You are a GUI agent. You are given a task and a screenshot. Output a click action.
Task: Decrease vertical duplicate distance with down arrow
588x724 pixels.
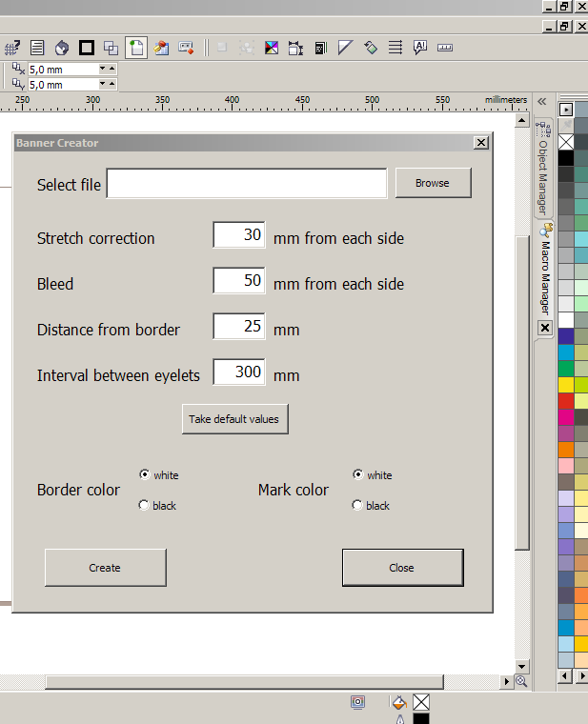coord(103,84)
